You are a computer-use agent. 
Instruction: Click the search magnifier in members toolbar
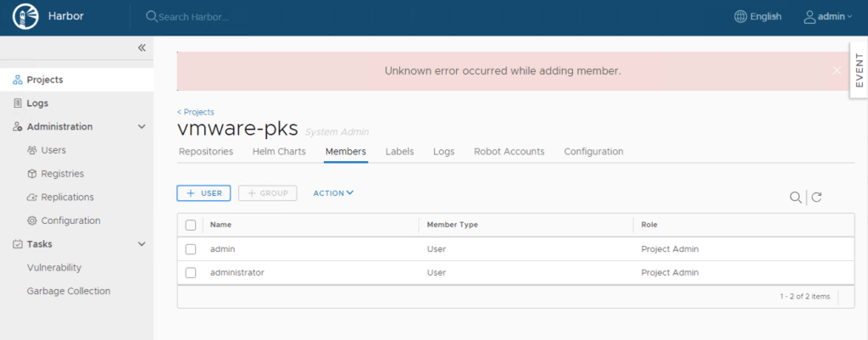pos(795,198)
